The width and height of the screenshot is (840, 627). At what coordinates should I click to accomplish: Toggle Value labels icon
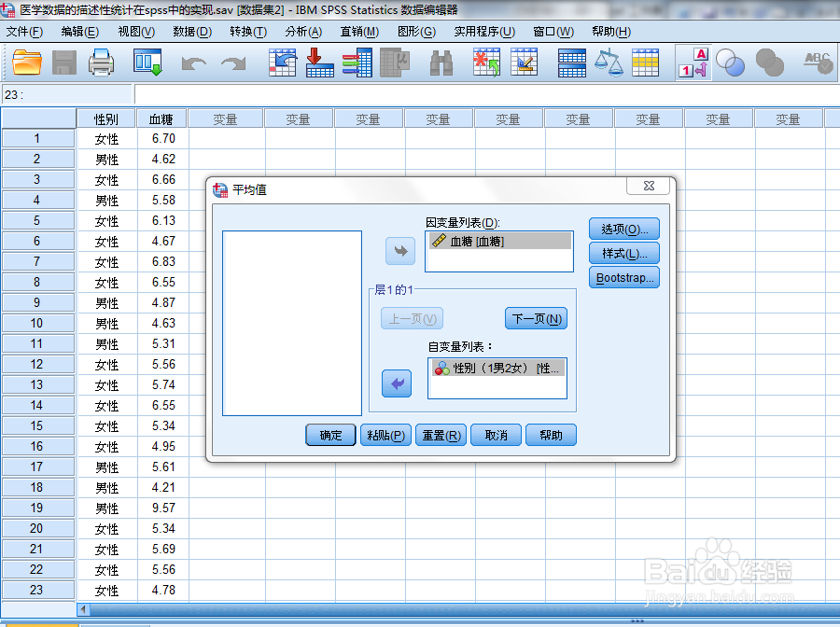(x=693, y=63)
